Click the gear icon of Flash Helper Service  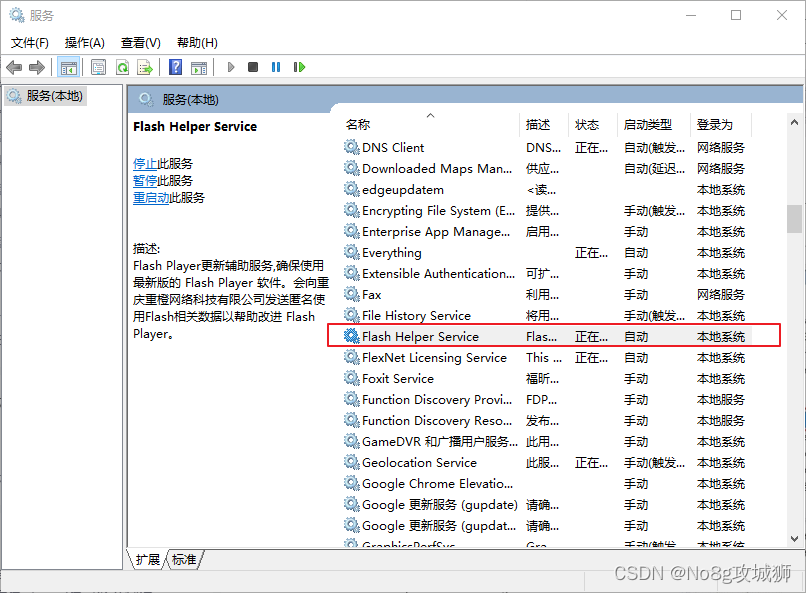coord(352,337)
